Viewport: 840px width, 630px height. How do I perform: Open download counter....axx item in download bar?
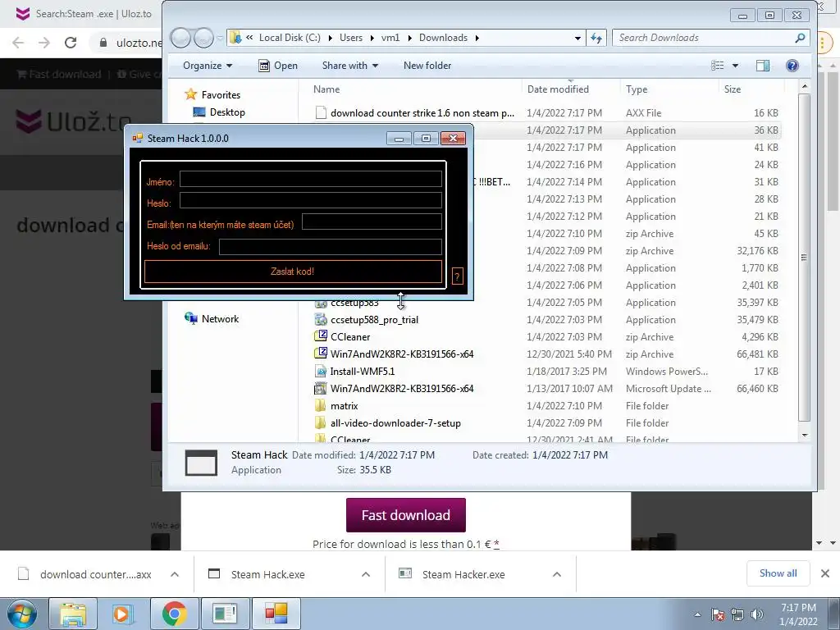[x=85, y=574]
